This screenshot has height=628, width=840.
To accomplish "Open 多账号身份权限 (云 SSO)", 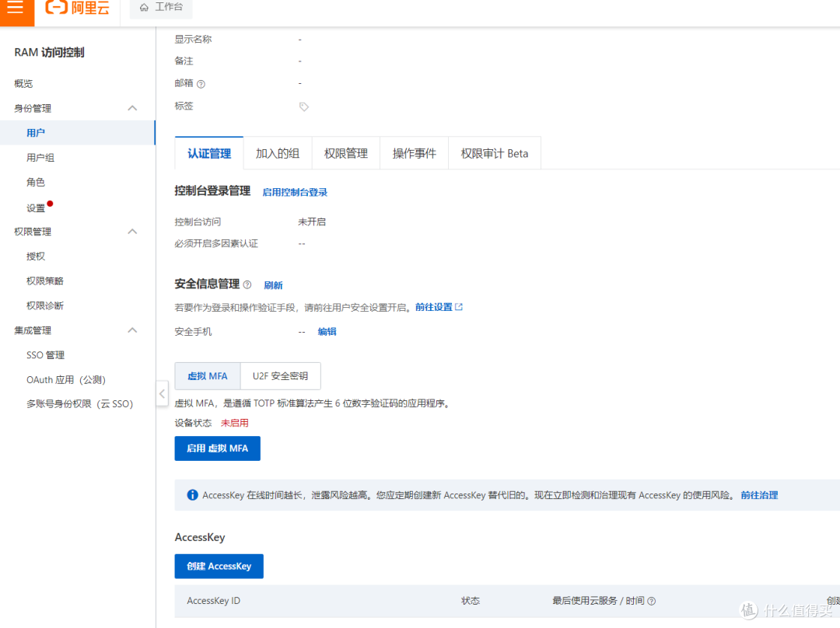I will click(x=80, y=403).
